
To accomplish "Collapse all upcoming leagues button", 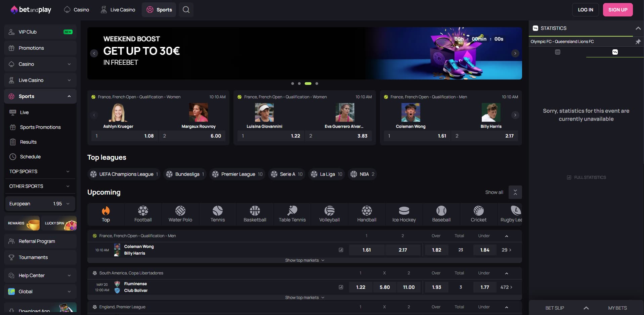I will point(515,192).
